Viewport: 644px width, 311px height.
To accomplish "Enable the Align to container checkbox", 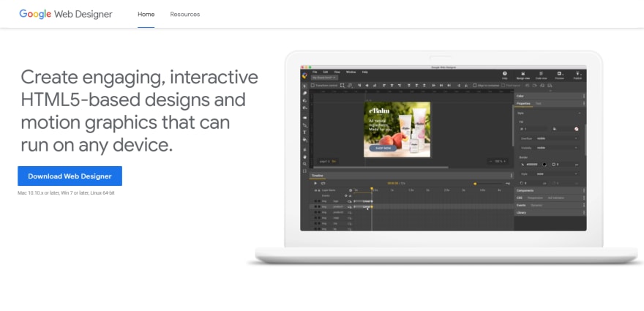I will (475, 86).
